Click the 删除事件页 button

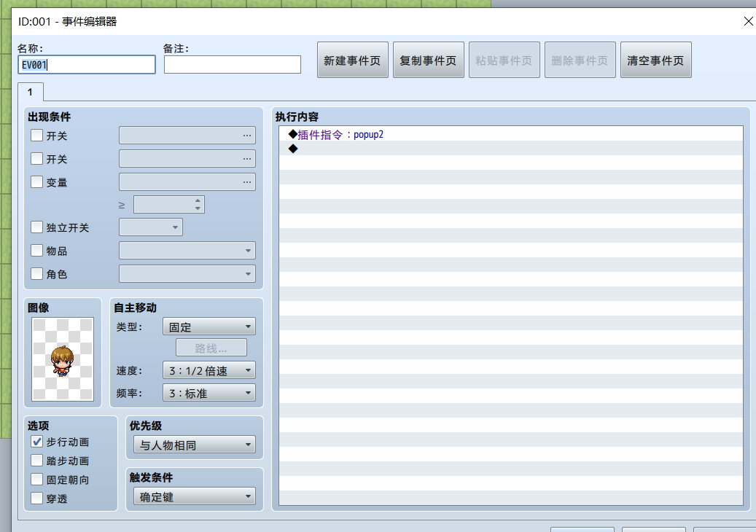tap(580, 60)
